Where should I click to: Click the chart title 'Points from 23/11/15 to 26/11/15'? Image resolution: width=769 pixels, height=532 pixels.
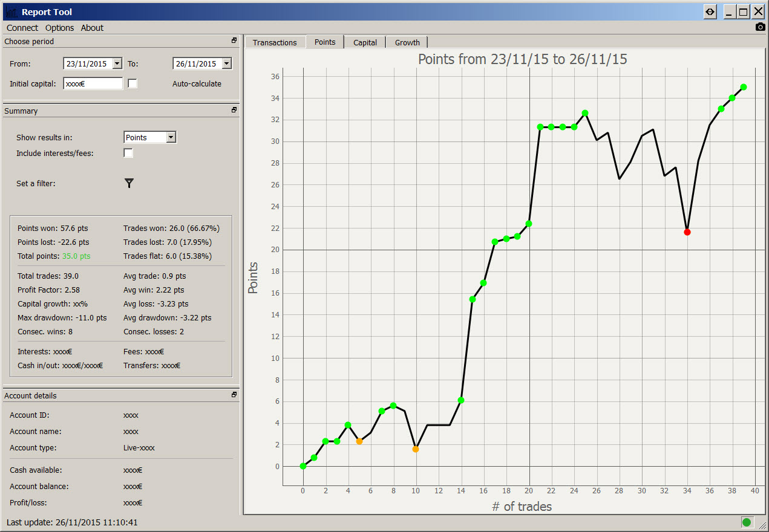pos(523,59)
